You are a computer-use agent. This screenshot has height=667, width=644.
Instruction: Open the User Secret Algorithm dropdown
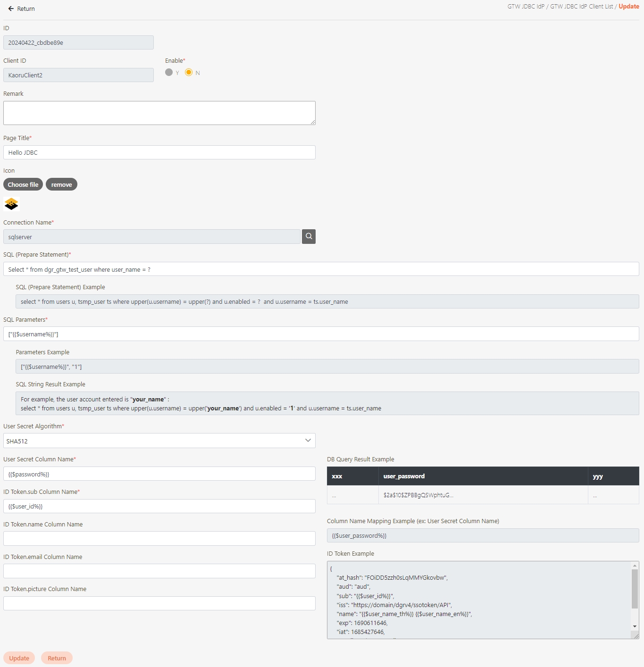(159, 441)
